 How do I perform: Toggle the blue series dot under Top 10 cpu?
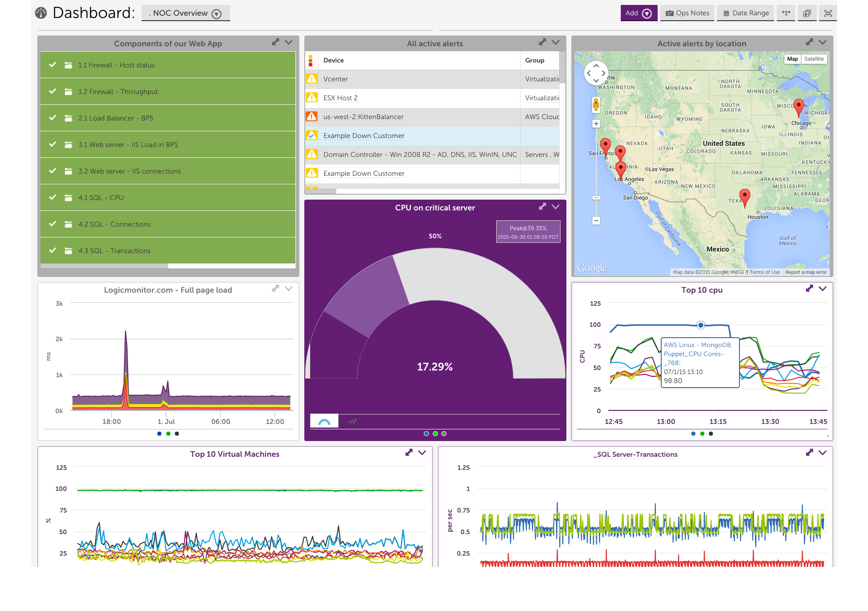coord(694,433)
